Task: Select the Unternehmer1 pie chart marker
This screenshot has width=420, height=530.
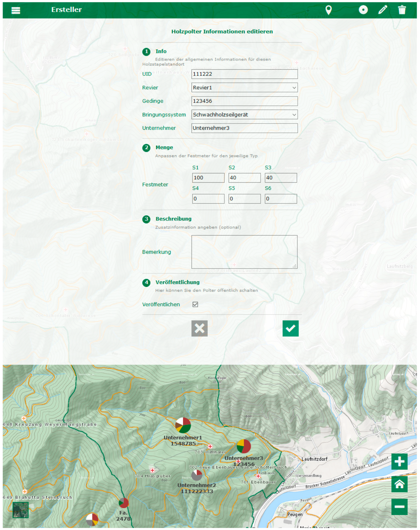Action: (x=183, y=425)
